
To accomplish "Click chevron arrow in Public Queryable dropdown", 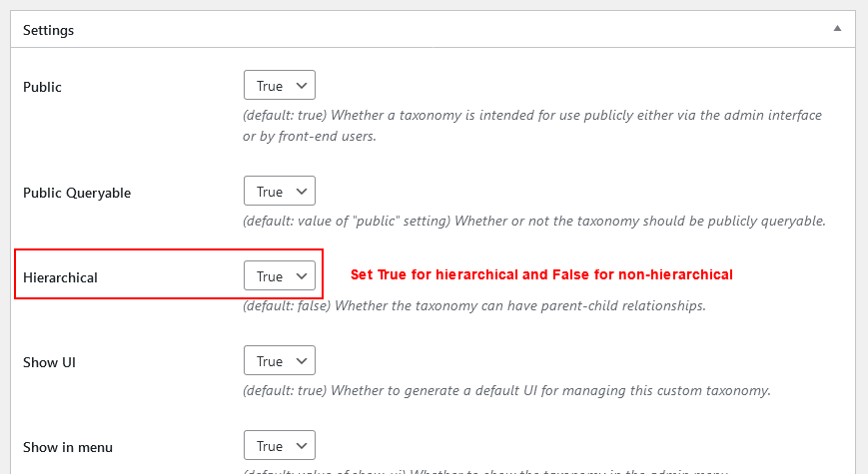I will pyautogui.click(x=301, y=192).
